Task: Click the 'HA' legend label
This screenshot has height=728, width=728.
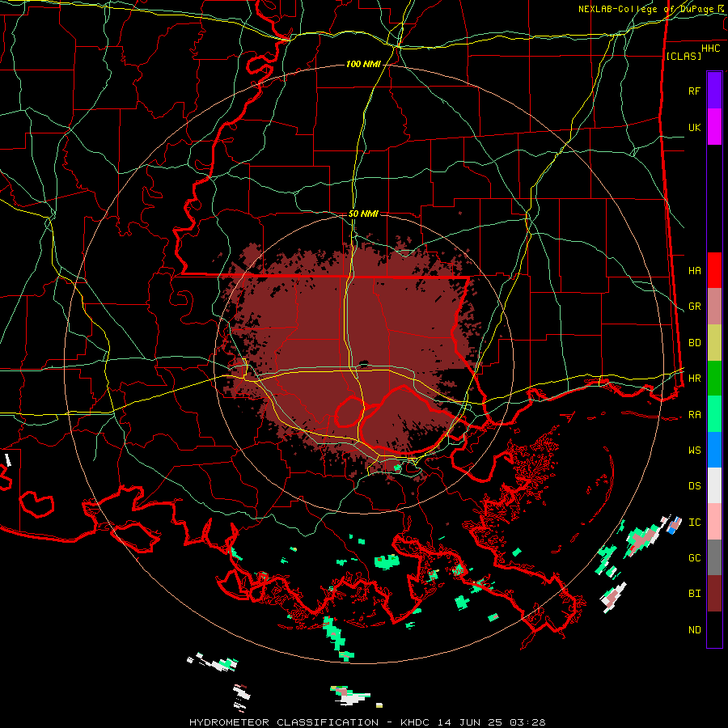Action: point(694,270)
